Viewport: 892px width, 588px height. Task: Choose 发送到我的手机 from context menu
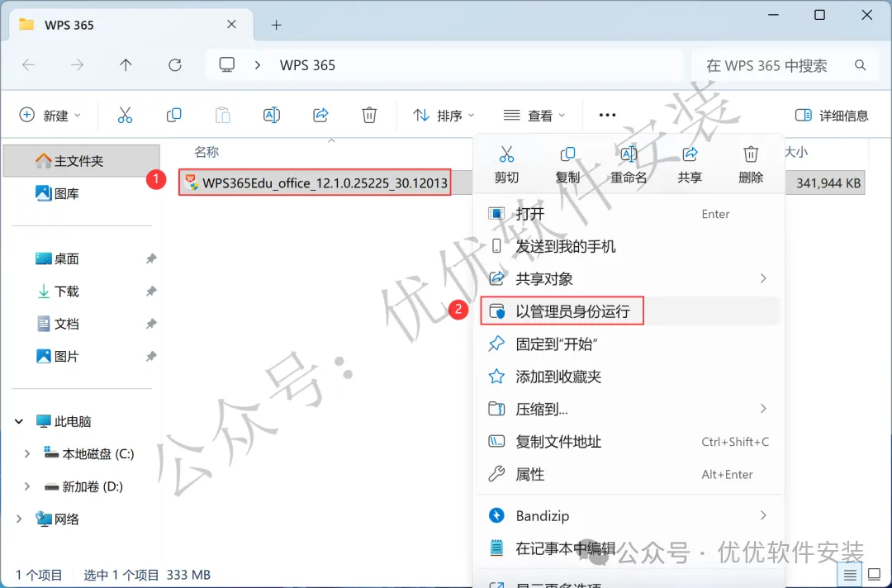[x=629, y=246]
